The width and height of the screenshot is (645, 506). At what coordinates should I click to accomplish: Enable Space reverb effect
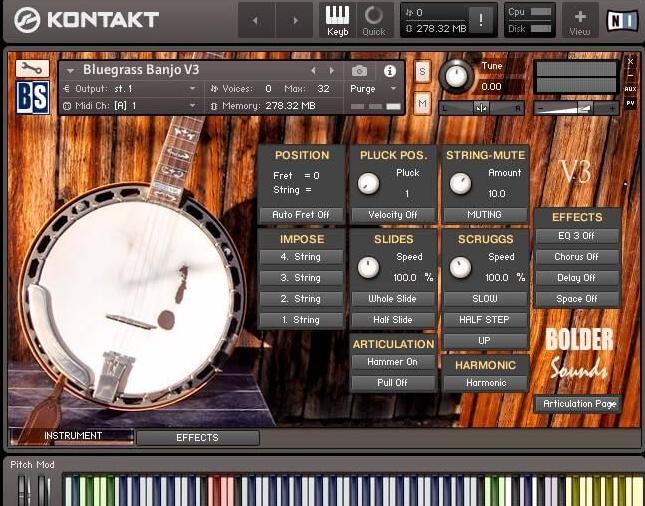576,299
